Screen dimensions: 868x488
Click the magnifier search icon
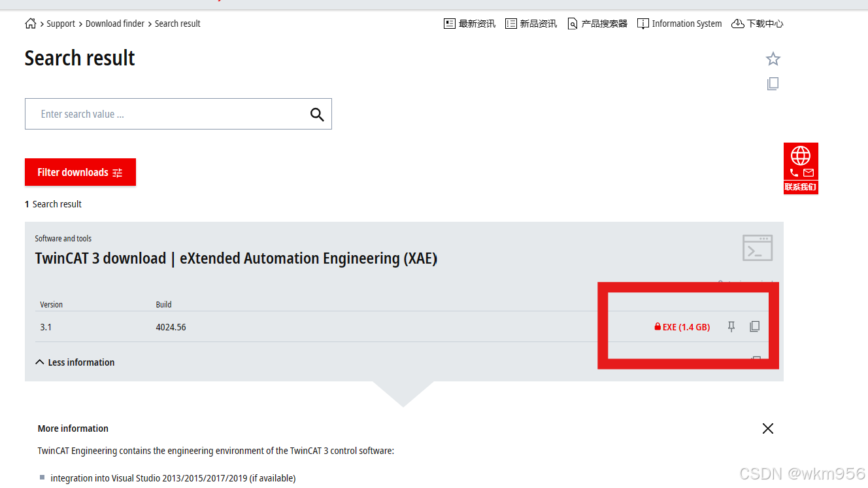317,114
